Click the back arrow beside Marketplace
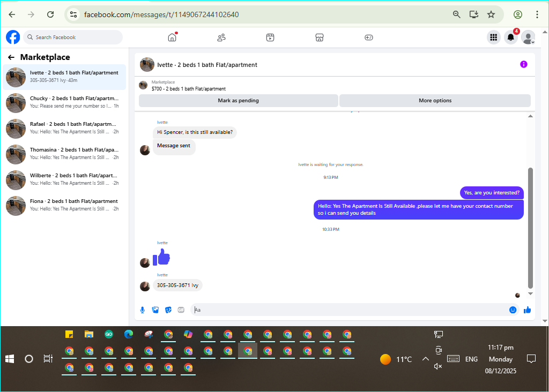This screenshot has height=392, width=549. point(11,57)
